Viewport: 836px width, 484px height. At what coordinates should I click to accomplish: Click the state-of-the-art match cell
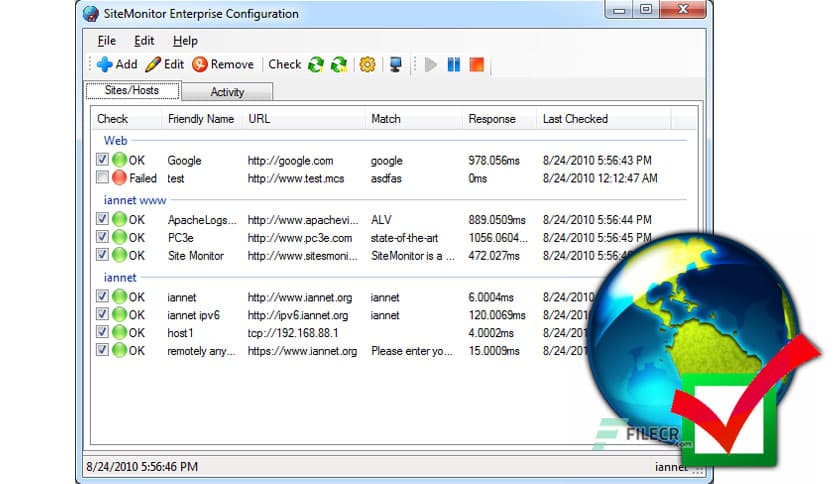pyautogui.click(x=404, y=238)
